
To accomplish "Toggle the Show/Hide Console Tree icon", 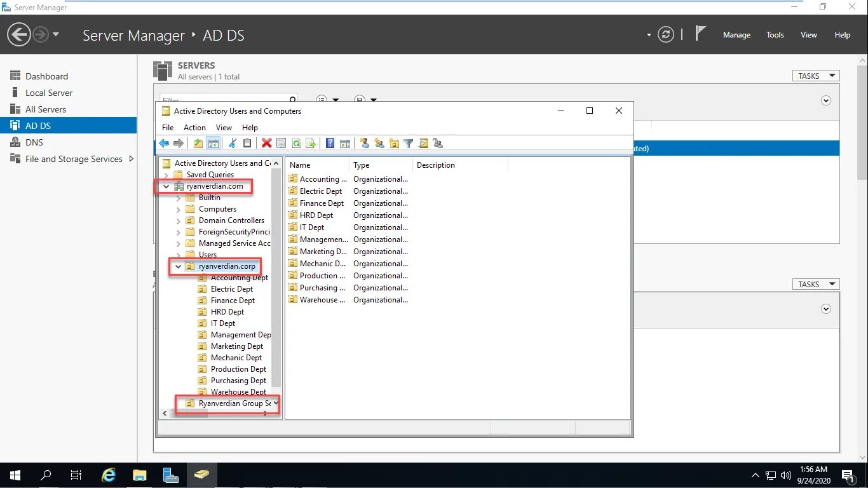I will pos(214,144).
